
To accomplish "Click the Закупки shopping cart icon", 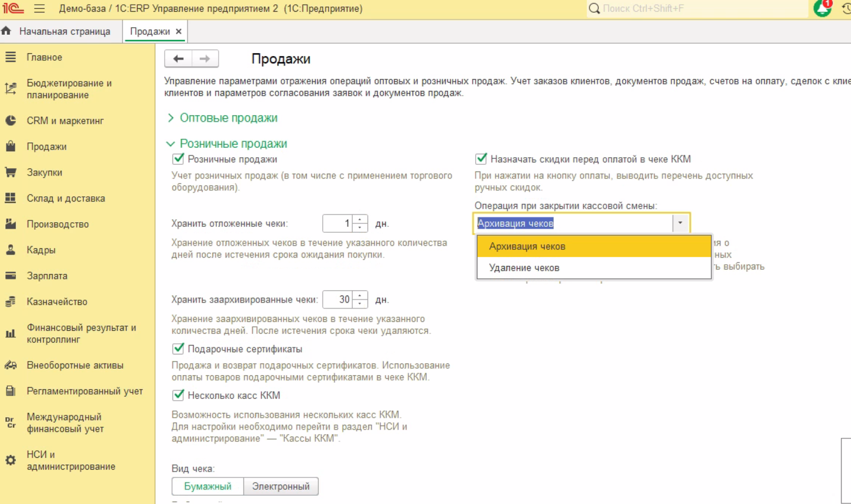I will tap(11, 173).
